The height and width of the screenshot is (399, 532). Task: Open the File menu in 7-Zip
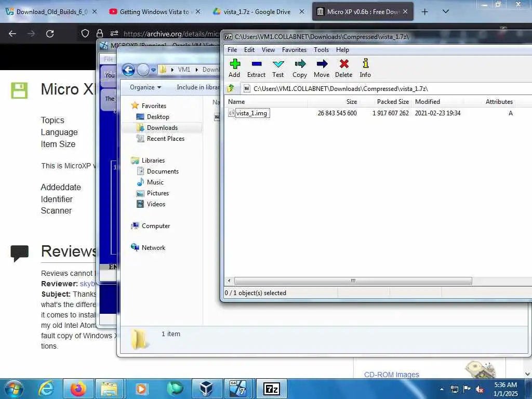[232, 50]
